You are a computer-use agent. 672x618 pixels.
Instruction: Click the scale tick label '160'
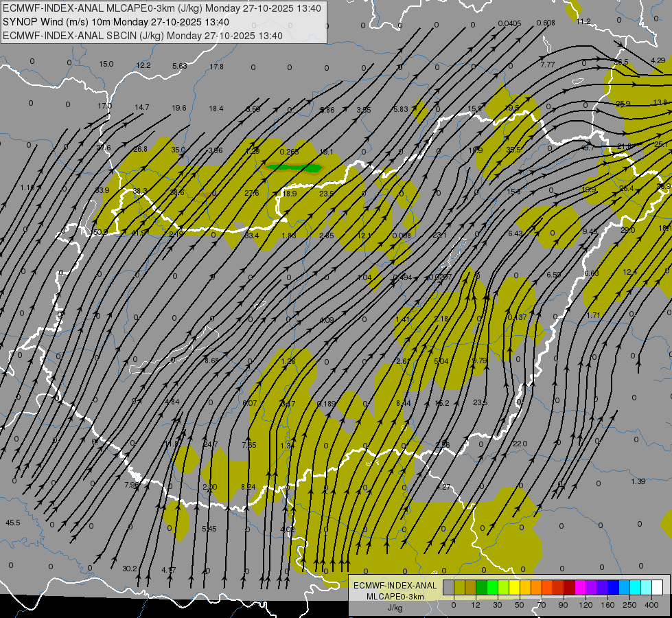point(607,605)
